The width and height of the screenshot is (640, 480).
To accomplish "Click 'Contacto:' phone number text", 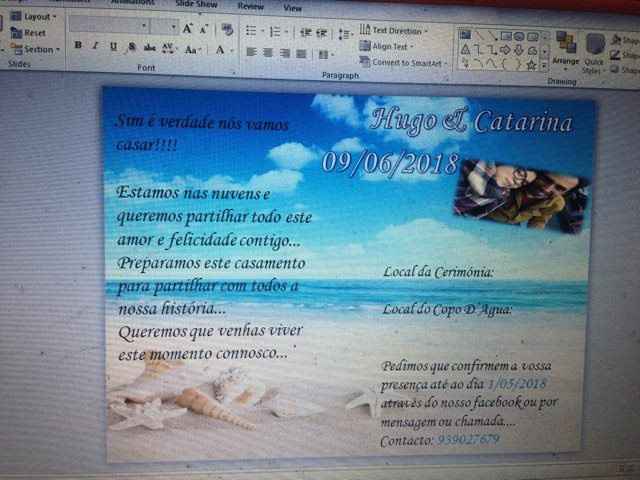I will point(440,440).
